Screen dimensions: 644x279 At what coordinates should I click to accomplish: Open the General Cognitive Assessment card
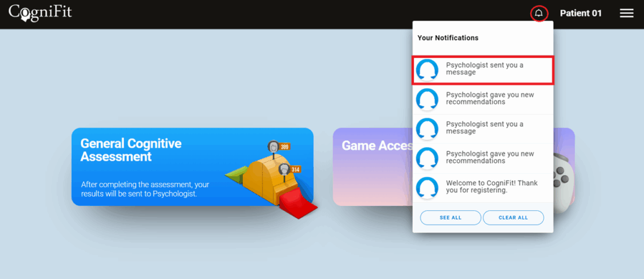[192, 167]
